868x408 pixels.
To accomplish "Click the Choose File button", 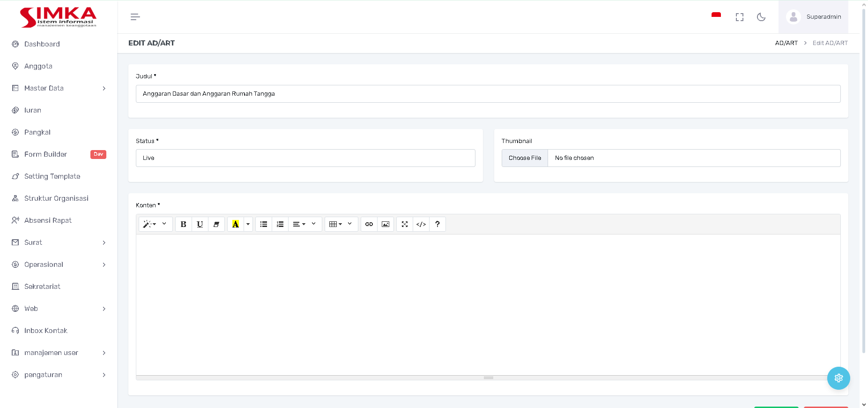I will pyautogui.click(x=525, y=158).
